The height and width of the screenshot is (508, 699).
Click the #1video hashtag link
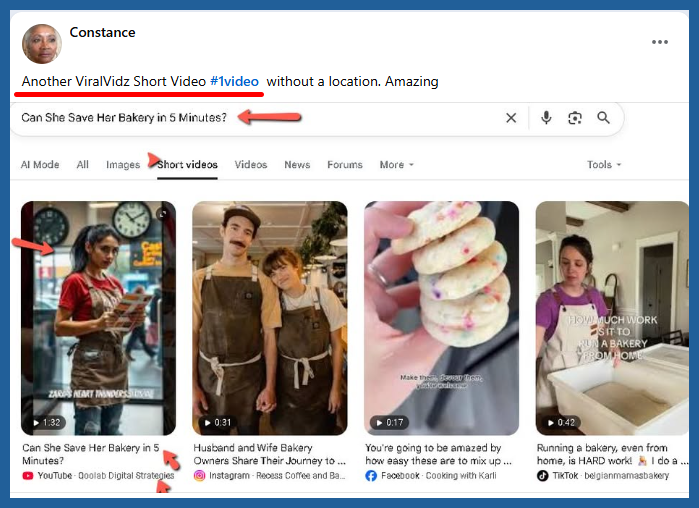234,81
